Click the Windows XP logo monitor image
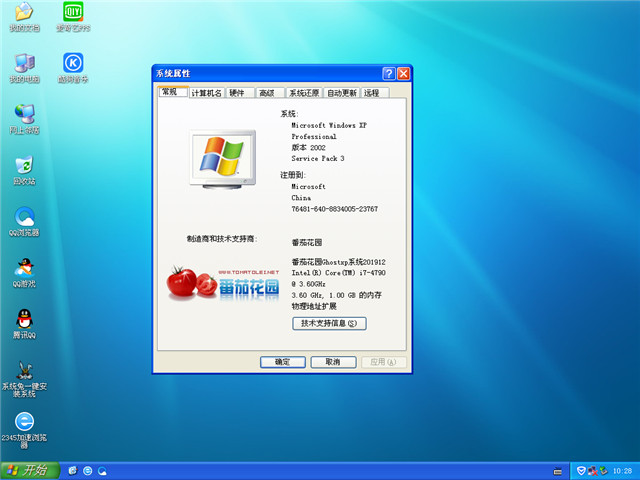 [x=223, y=159]
